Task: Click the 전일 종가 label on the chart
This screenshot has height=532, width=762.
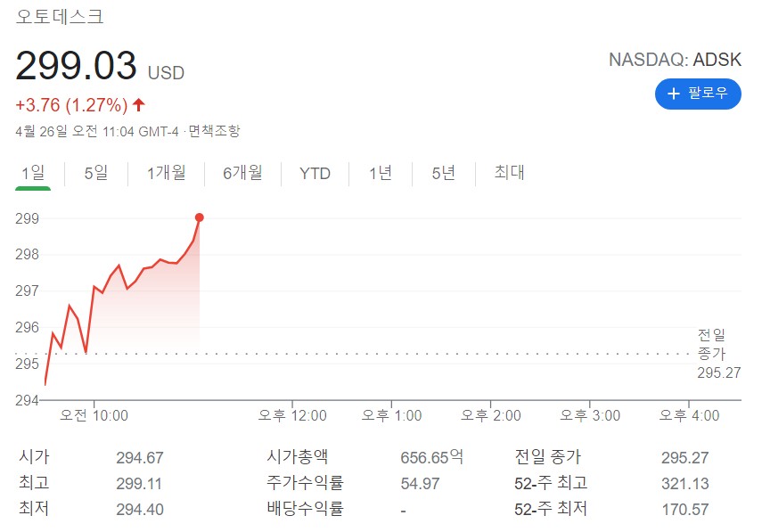Action: (711, 343)
